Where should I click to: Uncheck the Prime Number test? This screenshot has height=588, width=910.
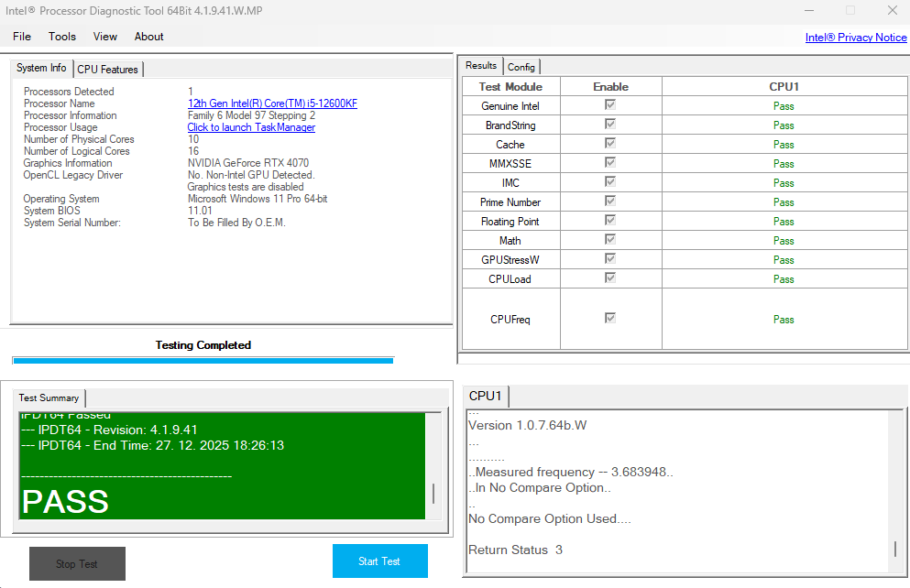pyautogui.click(x=610, y=201)
